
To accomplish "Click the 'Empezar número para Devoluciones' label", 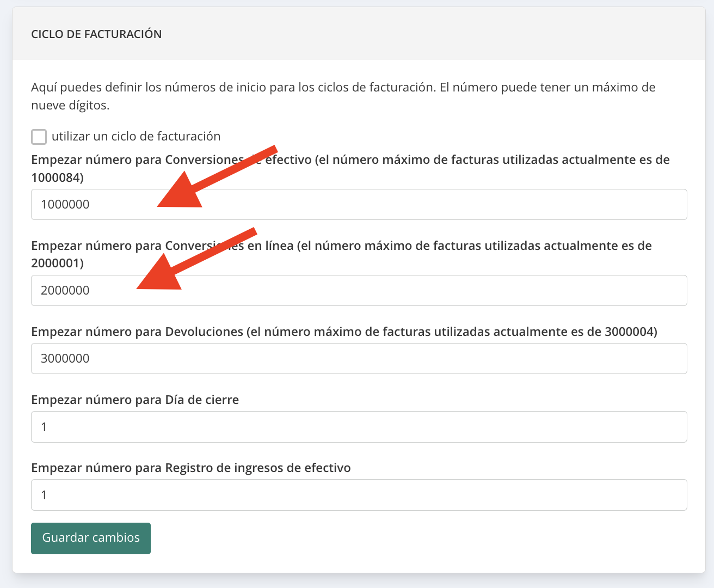I will [136, 332].
